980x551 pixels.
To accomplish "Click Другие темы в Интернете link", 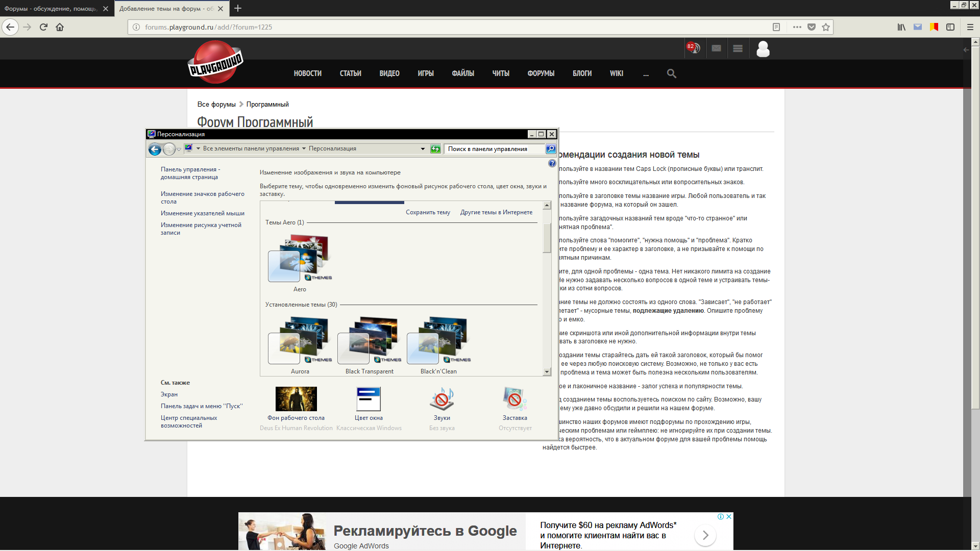I will coord(496,212).
